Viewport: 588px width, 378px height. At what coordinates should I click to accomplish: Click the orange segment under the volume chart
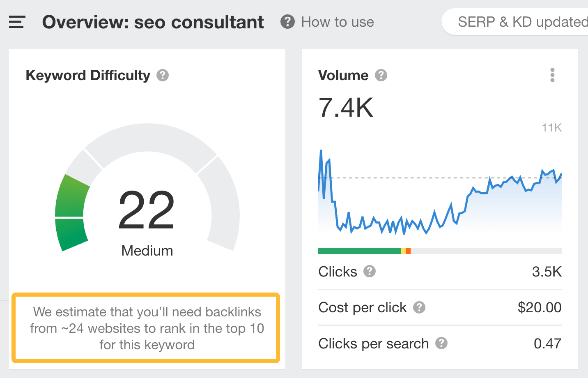coord(409,250)
